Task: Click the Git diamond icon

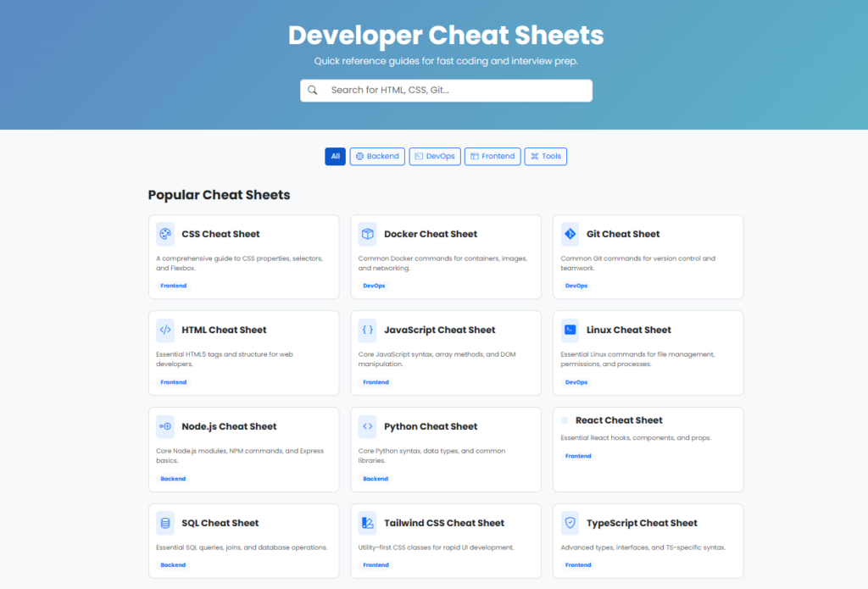Action: pyautogui.click(x=570, y=234)
